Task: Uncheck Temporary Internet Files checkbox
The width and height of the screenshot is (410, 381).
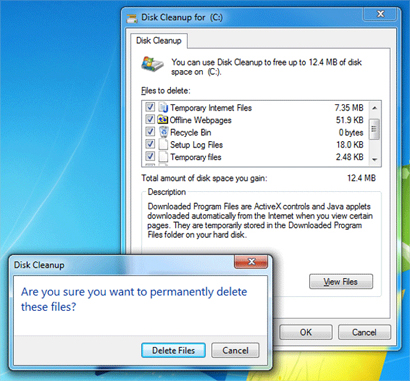Action: (x=150, y=107)
